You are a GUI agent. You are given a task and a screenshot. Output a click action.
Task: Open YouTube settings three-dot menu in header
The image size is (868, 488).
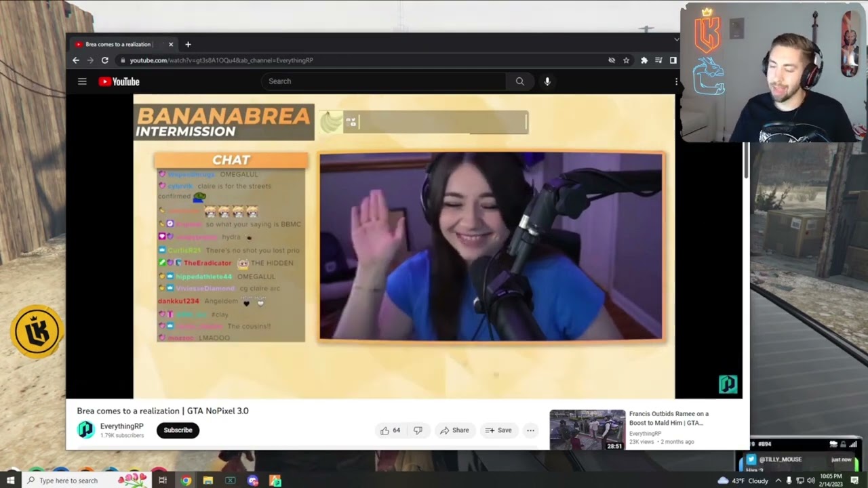point(675,81)
